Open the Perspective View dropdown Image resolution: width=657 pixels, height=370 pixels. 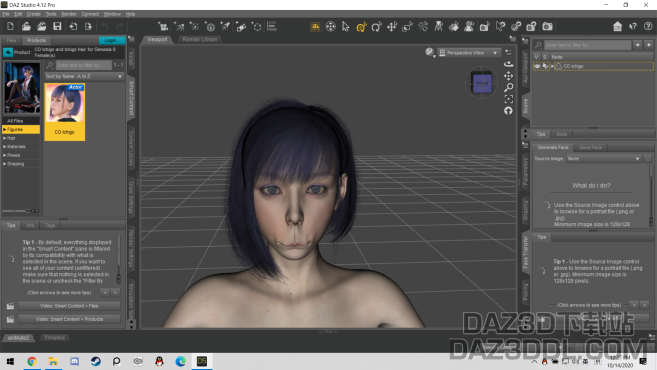[x=468, y=53]
